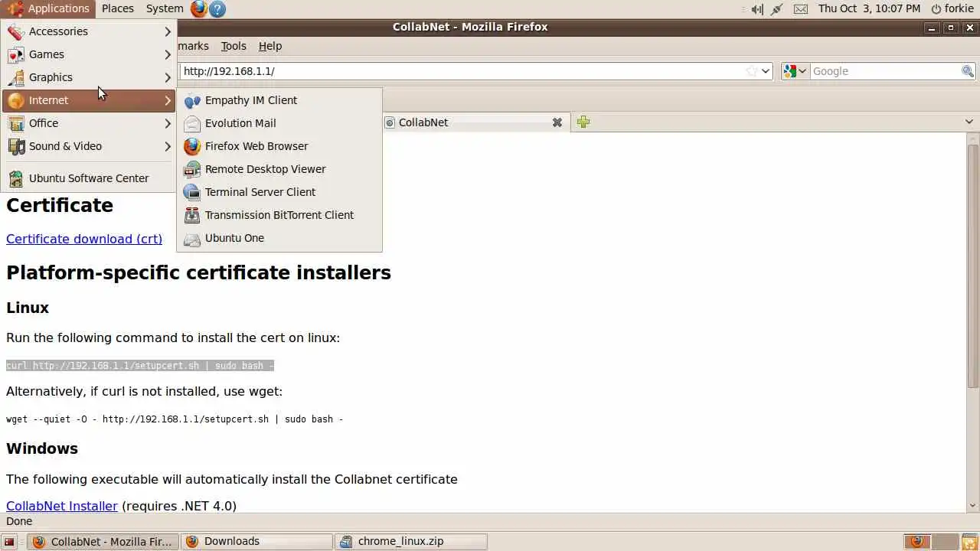Switch to chrome_linux.zip window in taskbar

(x=411, y=542)
